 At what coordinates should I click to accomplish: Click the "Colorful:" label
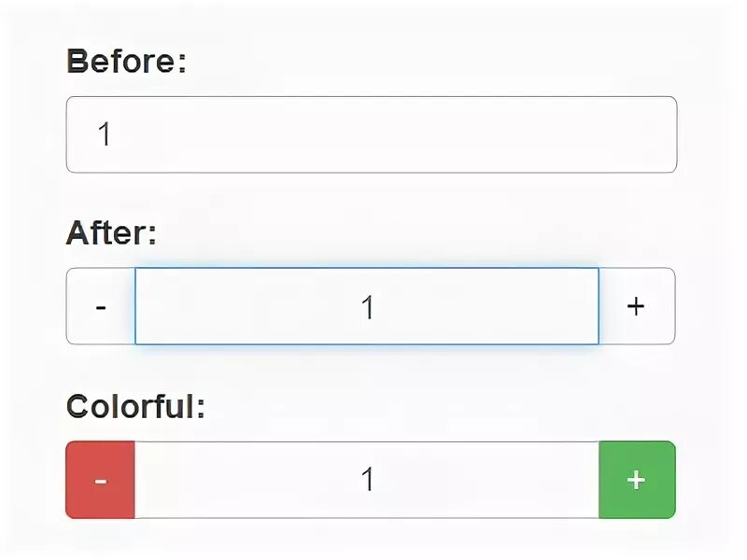(135, 406)
